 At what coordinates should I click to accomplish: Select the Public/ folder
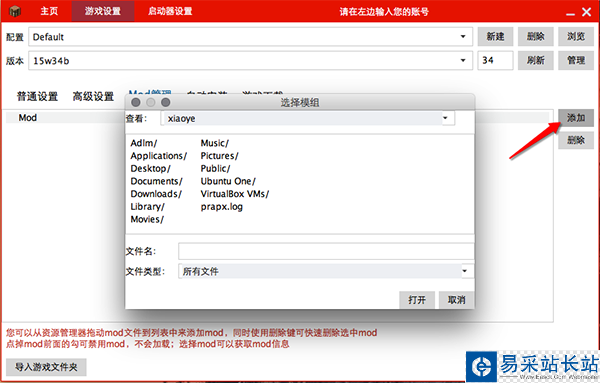tap(215, 168)
